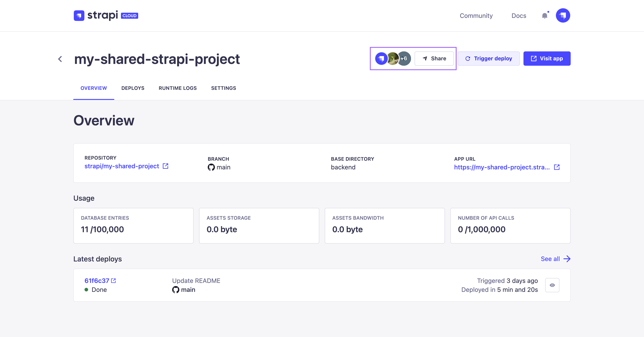
Task: Click the back arrow navigation icon
Action: [60, 59]
